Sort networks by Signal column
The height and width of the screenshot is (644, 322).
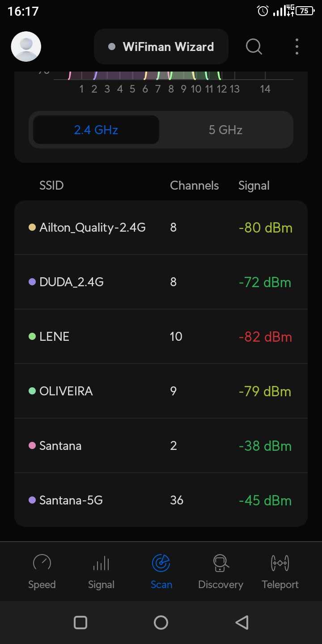(x=254, y=186)
